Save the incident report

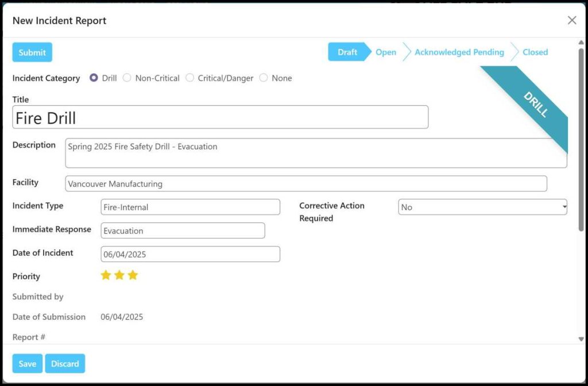[28, 364]
